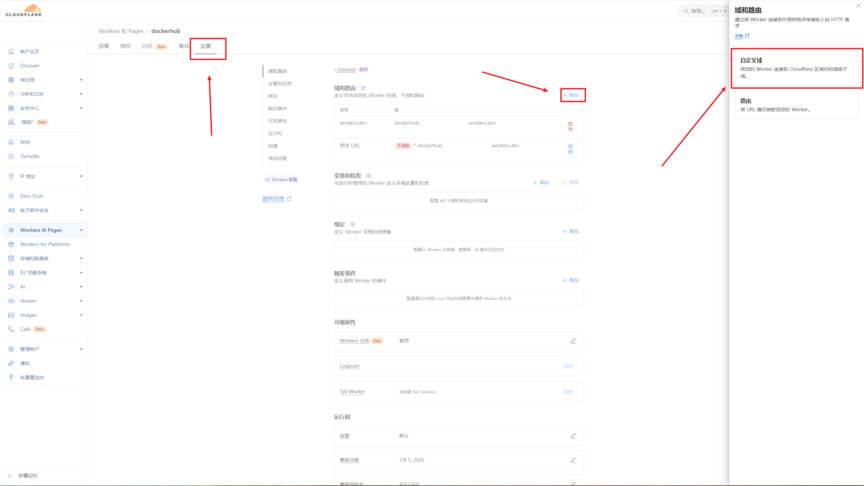Click 添加 button for 触发事件 section
The width and height of the screenshot is (864, 486).
[x=571, y=280]
